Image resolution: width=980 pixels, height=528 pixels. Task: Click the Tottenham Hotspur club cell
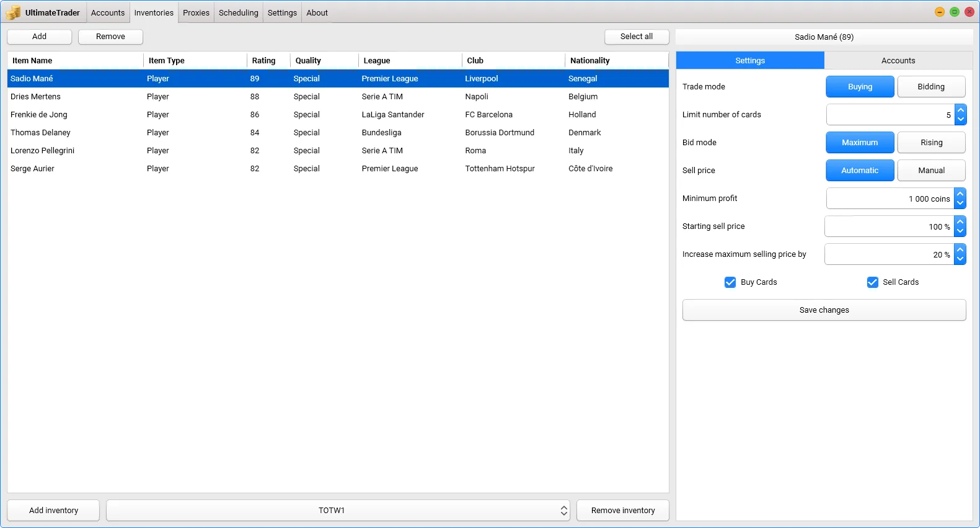click(500, 169)
